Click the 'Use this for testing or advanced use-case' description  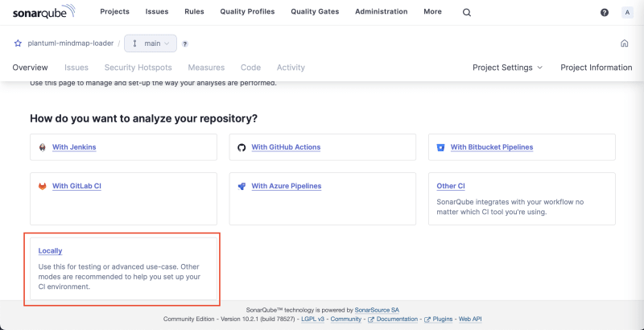click(119, 277)
